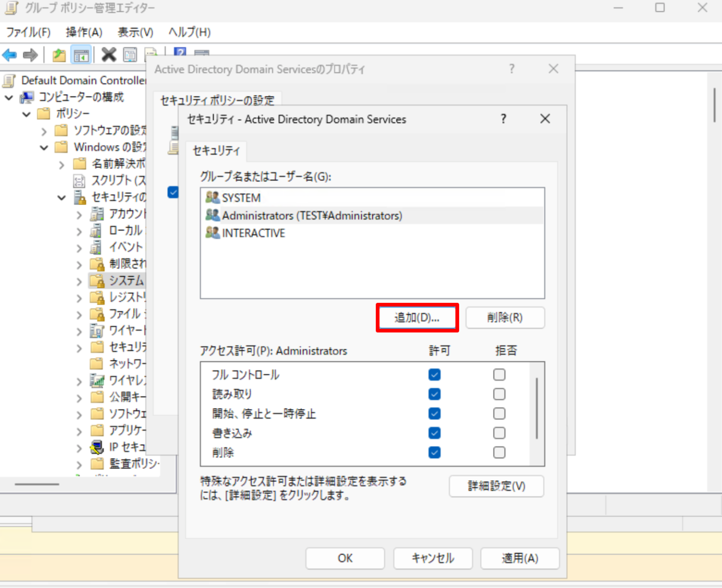Click the 適用(A) apply button

[x=520, y=558]
